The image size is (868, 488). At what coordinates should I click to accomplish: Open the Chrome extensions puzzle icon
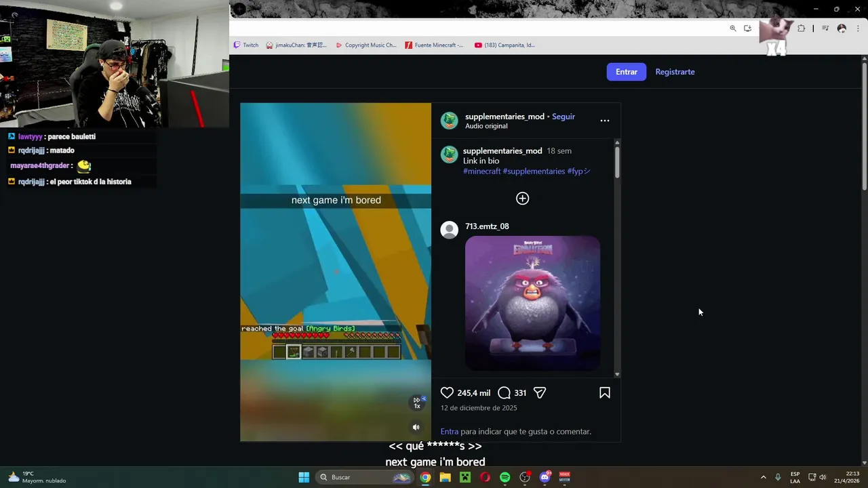[801, 28]
